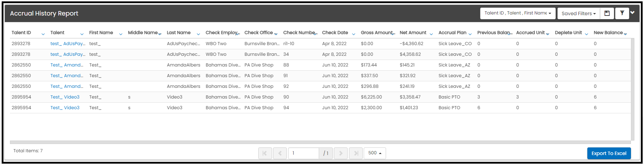Click the page number input field

[x=304, y=153]
